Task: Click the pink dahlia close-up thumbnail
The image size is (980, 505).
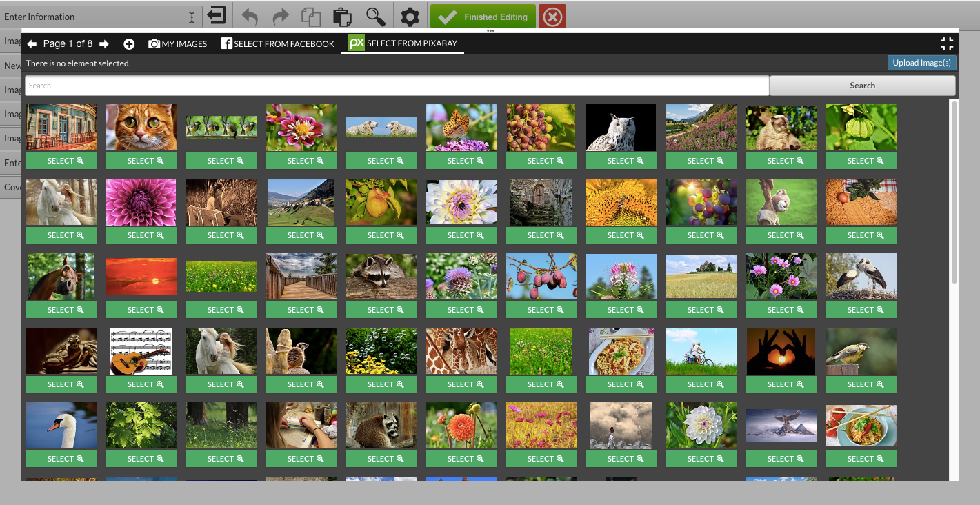Action: [141, 202]
